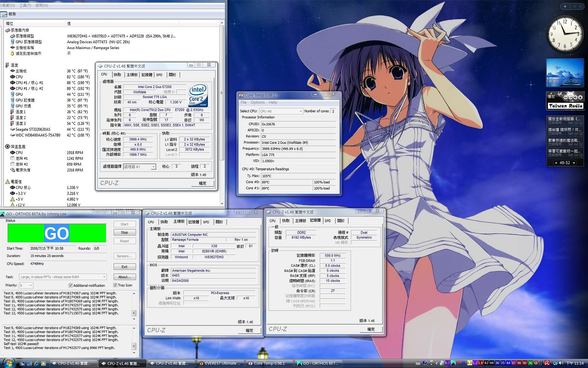The width and height of the screenshot is (588, 368).
Task: Click 確定 in the memory CPU-Z window
Action: pos(371,329)
